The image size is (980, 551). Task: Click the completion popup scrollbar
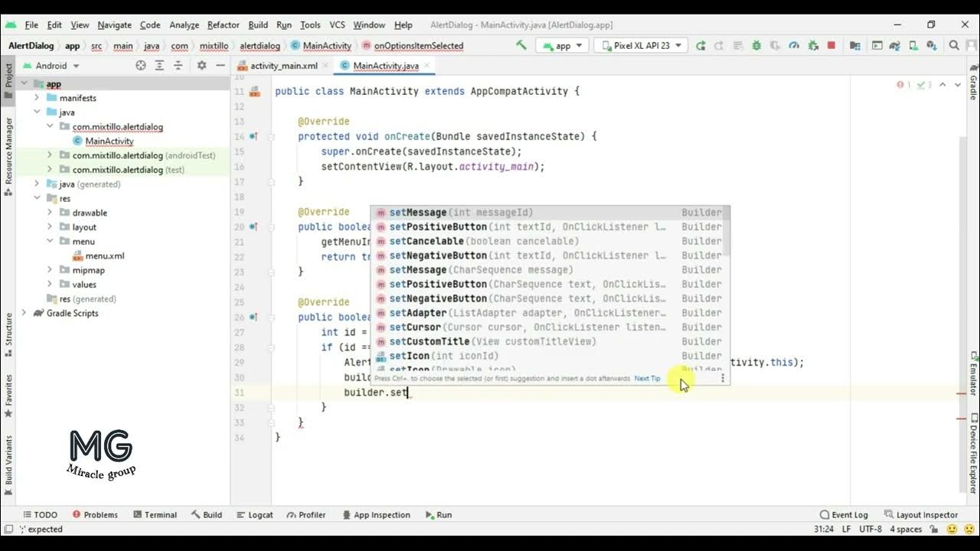[x=727, y=231]
